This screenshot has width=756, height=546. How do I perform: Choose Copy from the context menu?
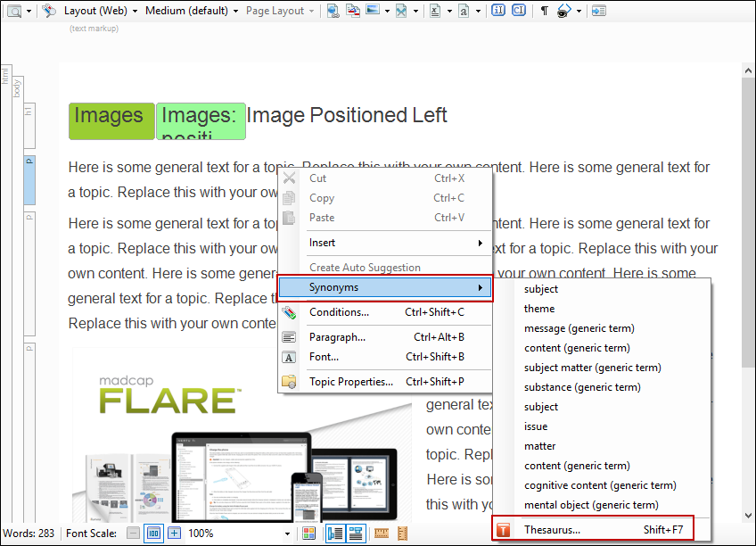coord(385,198)
